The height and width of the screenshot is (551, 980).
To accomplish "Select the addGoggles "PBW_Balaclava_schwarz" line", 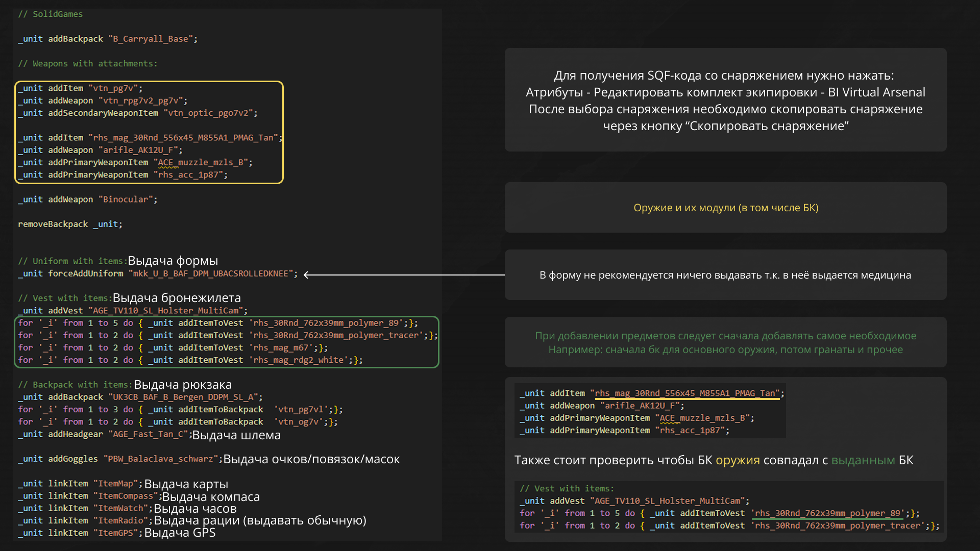I will tap(120, 459).
